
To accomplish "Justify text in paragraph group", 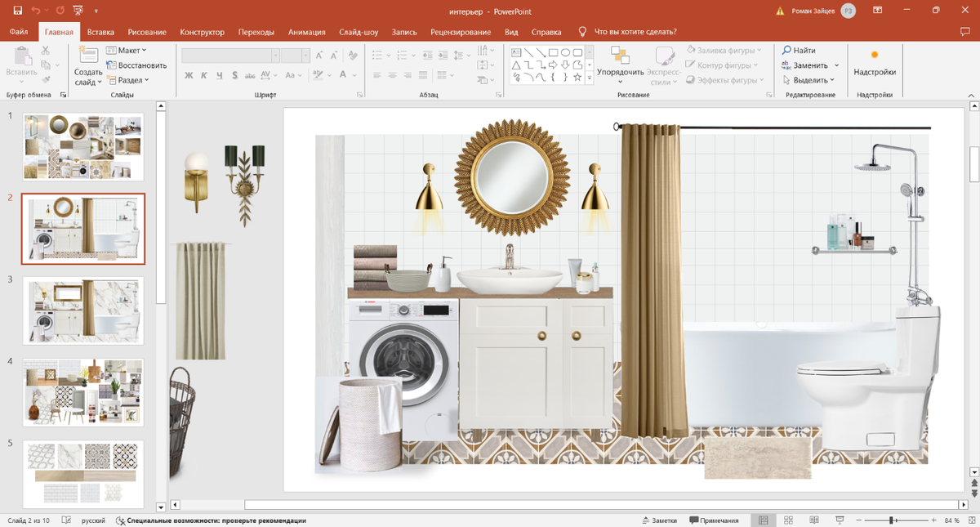I will (423, 75).
